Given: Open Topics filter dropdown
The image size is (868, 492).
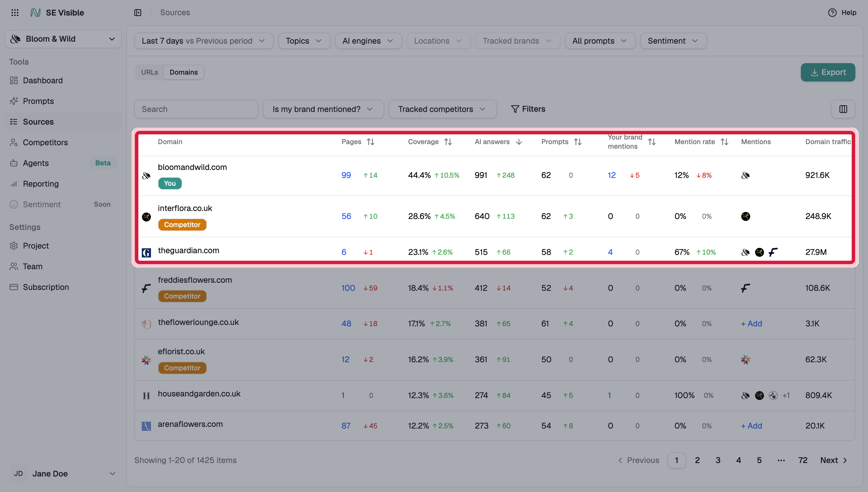Looking at the screenshot, I should coord(304,41).
